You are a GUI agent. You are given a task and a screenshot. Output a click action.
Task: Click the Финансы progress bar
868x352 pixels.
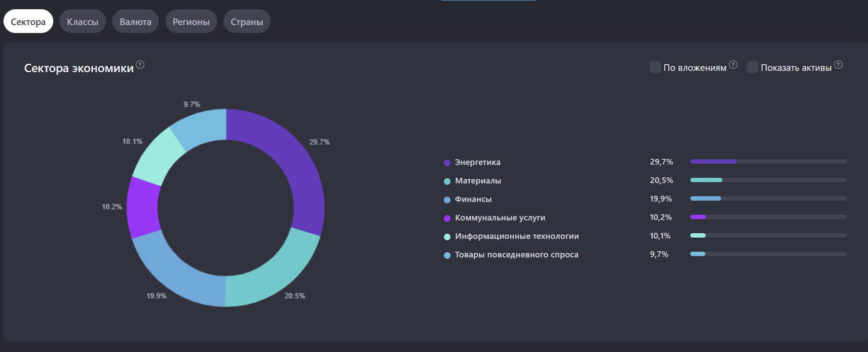point(768,198)
